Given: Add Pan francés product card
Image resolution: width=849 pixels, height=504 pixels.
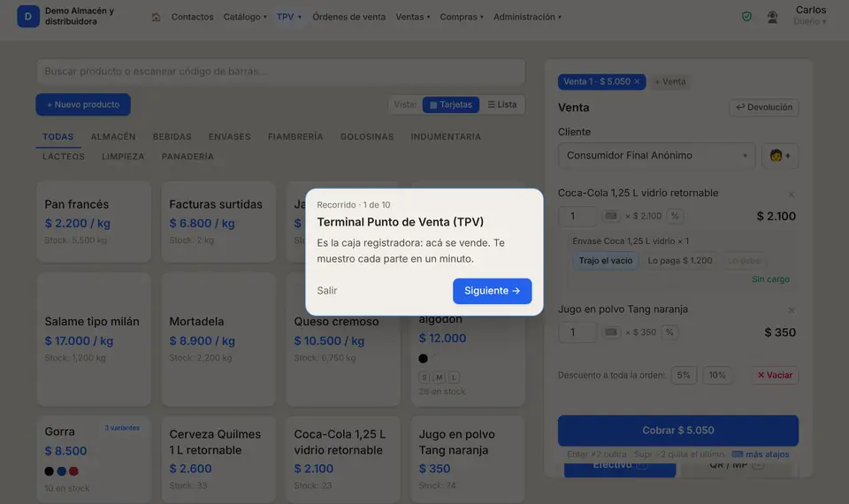Looking at the screenshot, I should click(x=94, y=222).
